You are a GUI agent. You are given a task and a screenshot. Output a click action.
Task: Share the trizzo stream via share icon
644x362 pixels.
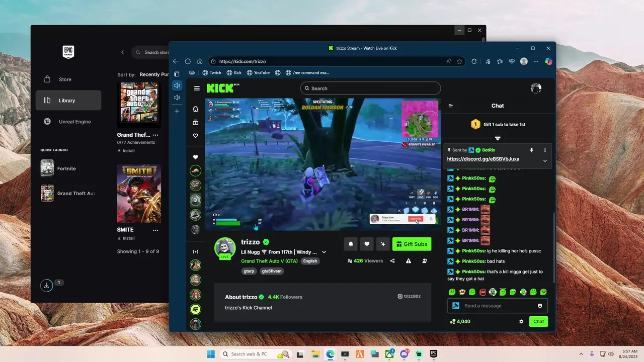(392, 261)
